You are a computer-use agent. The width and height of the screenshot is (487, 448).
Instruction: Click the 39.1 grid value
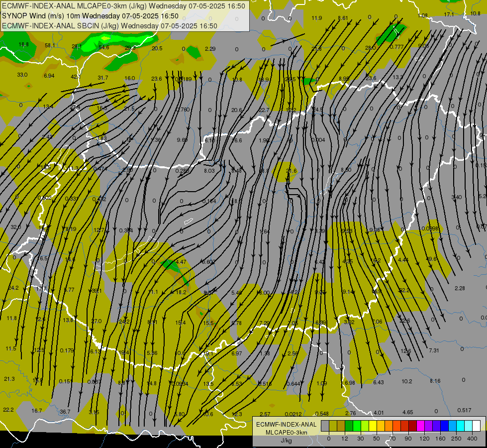pos(97,291)
